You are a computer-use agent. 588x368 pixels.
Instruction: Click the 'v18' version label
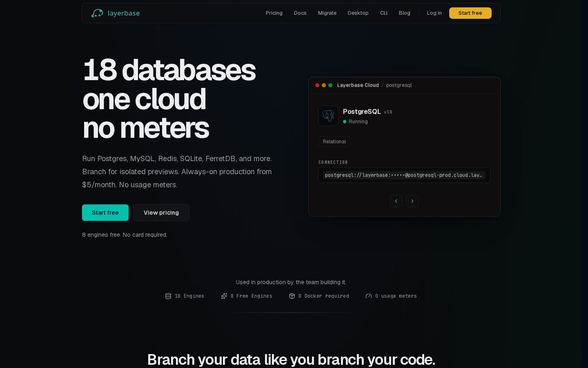pos(388,112)
